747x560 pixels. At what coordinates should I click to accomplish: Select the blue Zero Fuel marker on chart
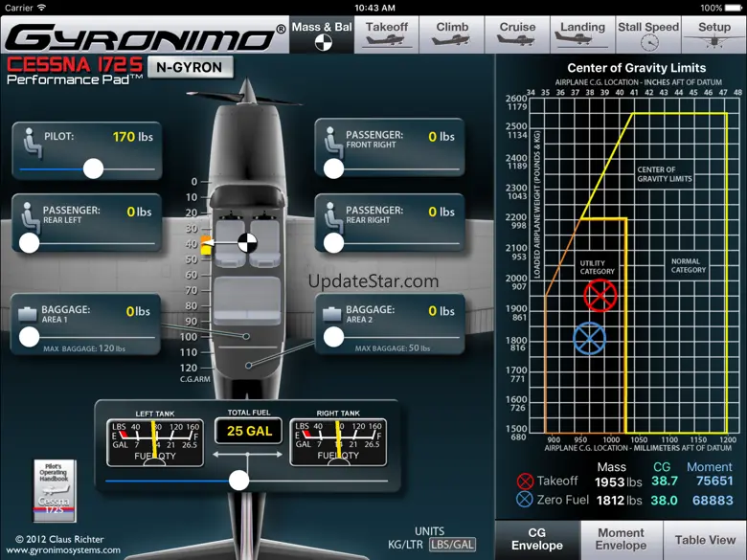[x=589, y=337]
